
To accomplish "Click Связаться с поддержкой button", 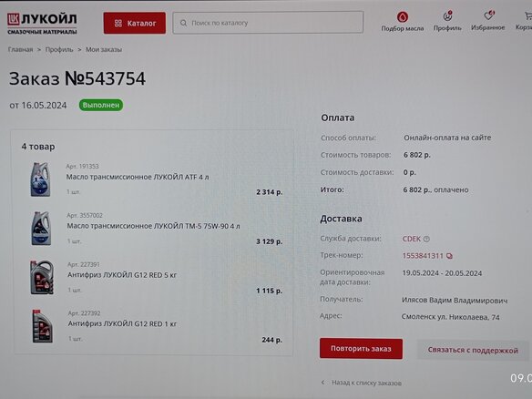I will 473,350.
